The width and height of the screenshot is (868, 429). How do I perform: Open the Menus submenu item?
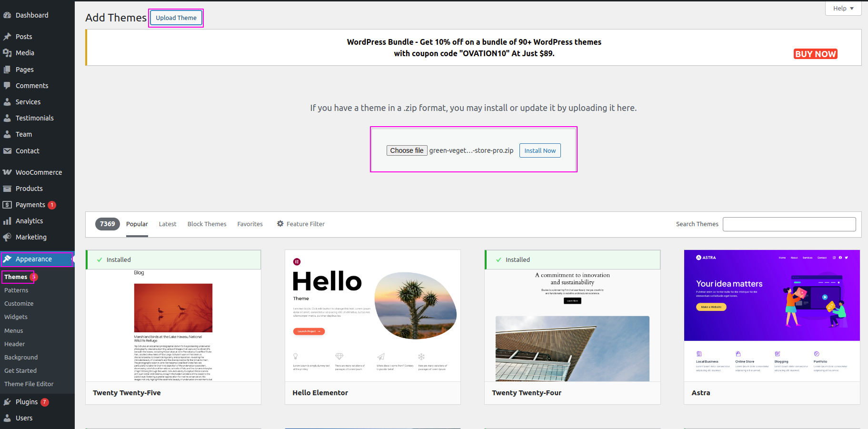pyautogui.click(x=13, y=331)
